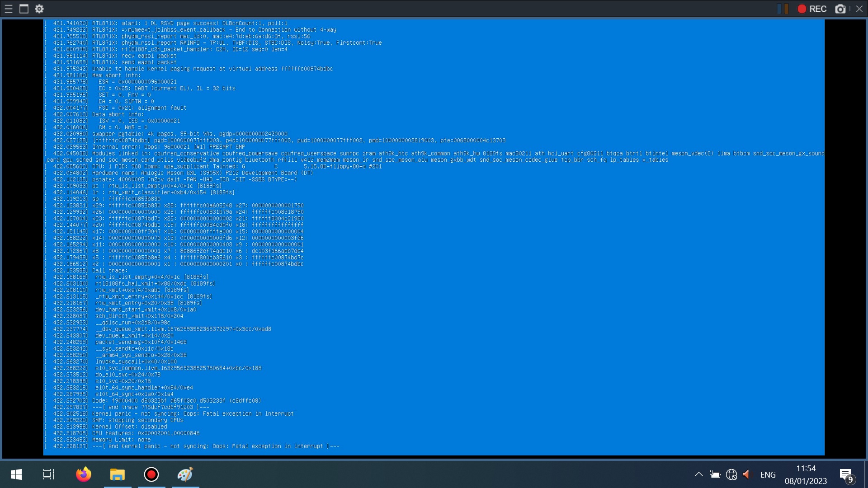Viewport: 868px width, 488px height.
Task: Launch Firefox from the taskbar
Action: click(x=83, y=474)
